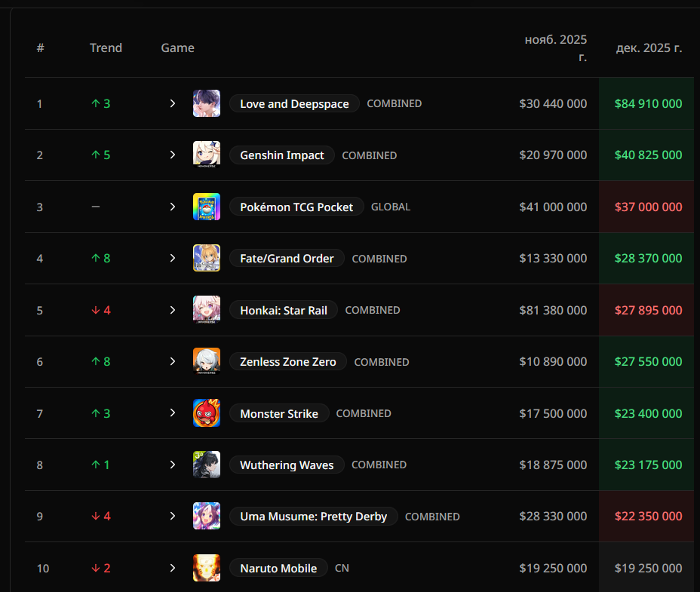Click the $23 175 000 December value
700x592 pixels.
(x=648, y=465)
